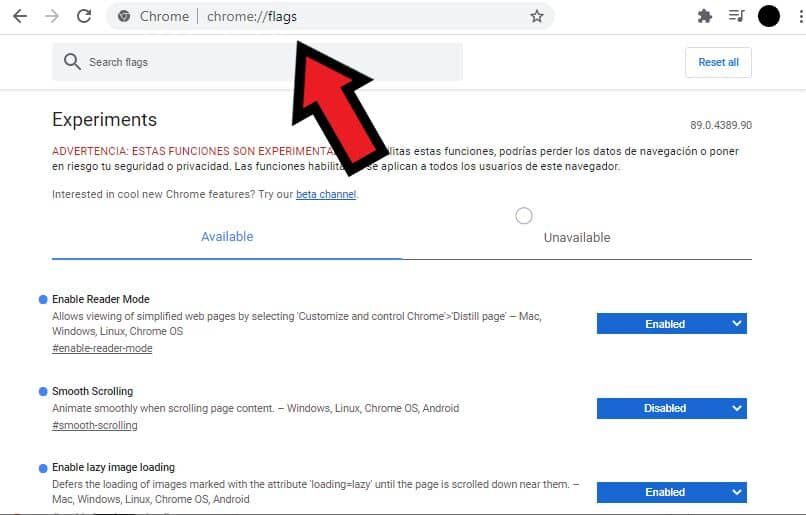Click the blue dot beside Smooth Scrolling

click(x=43, y=392)
